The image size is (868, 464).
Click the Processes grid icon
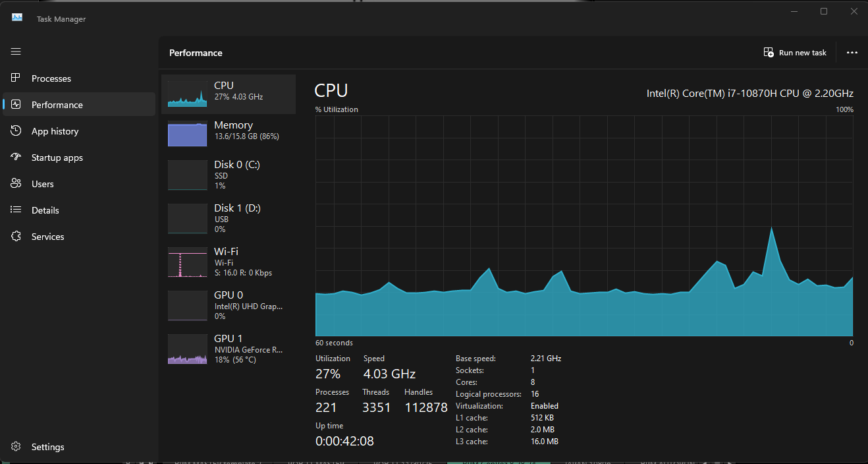click(x=16, y=78)
